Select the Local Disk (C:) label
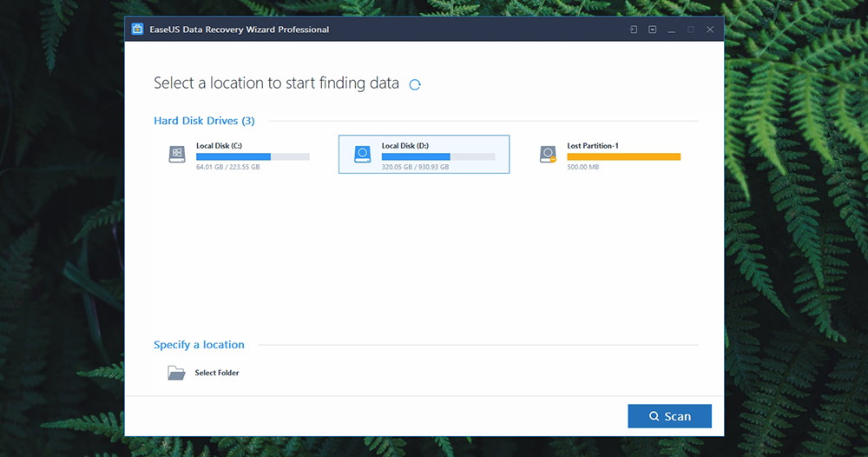 tap(219, 146)
